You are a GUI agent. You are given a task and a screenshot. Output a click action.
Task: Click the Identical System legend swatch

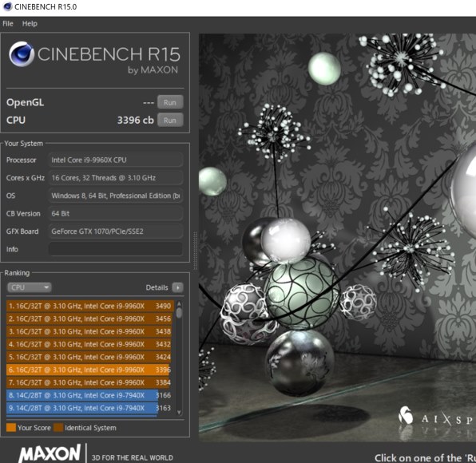pyautogui.click(x=58, y=428)
